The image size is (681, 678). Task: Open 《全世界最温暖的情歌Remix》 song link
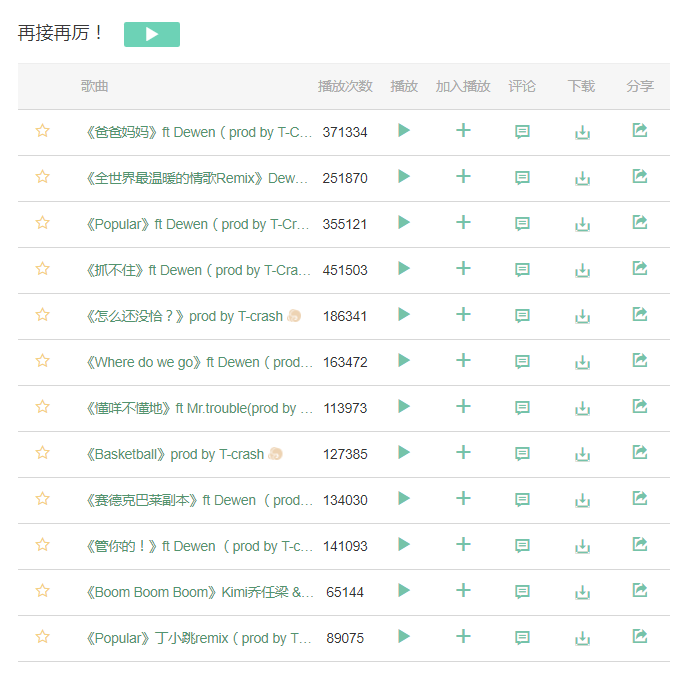coord(197,178)
